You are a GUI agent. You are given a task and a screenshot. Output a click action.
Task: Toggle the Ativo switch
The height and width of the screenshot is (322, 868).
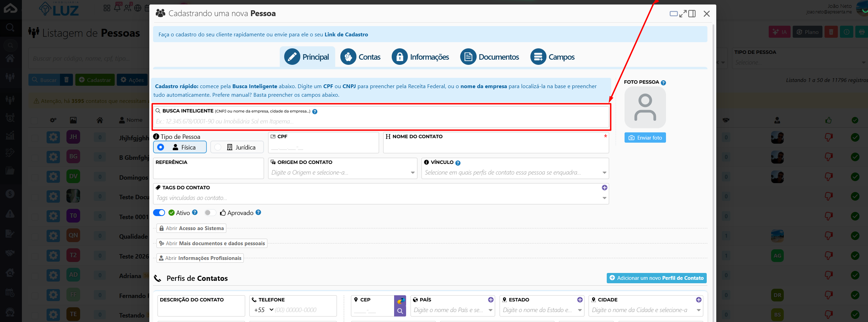[x=159, y=213]
